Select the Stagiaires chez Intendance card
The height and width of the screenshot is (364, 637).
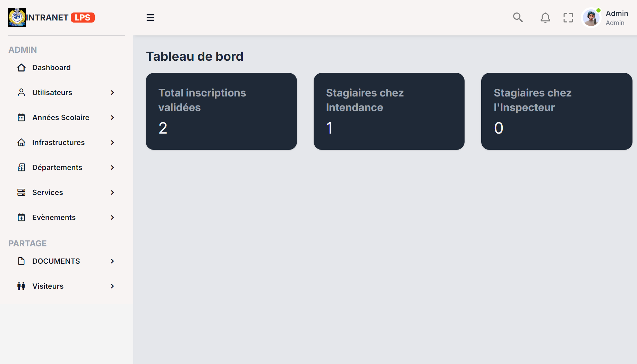[389, 111]
